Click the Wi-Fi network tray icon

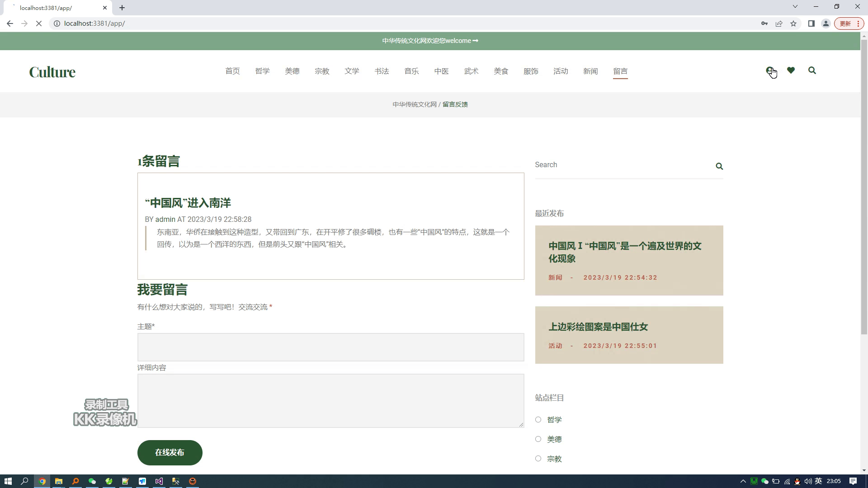tap(787, 481)
